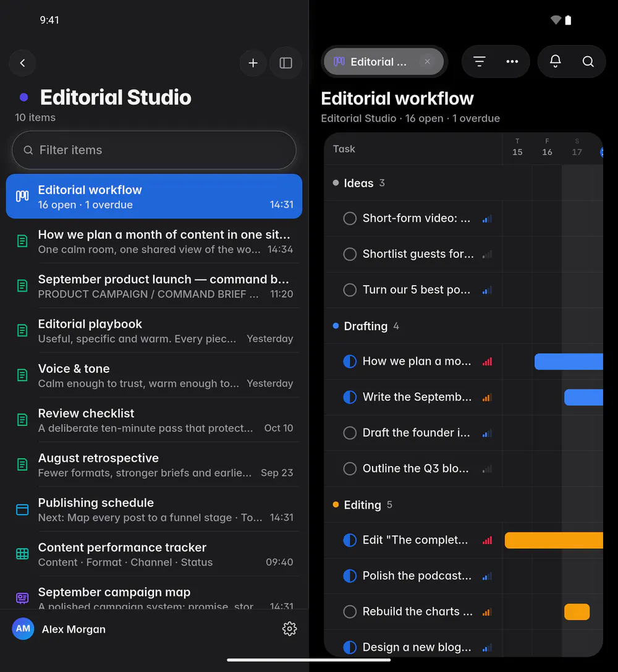Select Friday 16 date column header
The height and width of the screenshot is (672, 618).
coord(547,147)
